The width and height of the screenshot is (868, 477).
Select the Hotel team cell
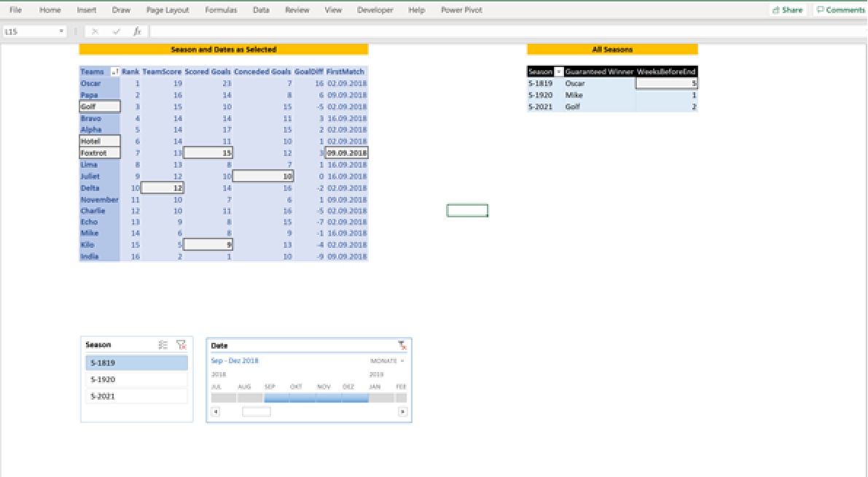pyautogui.click(x=100, y=141)
